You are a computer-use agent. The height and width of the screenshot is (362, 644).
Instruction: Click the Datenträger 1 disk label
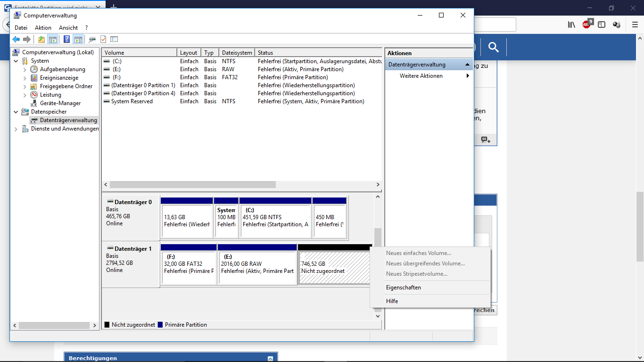point(131,264)
